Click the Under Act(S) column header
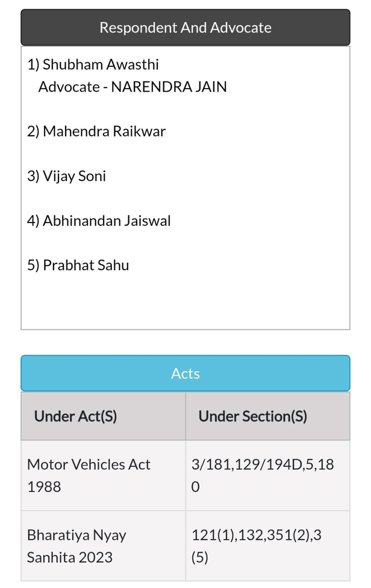371x588 pixels. [x=104, y=416]
